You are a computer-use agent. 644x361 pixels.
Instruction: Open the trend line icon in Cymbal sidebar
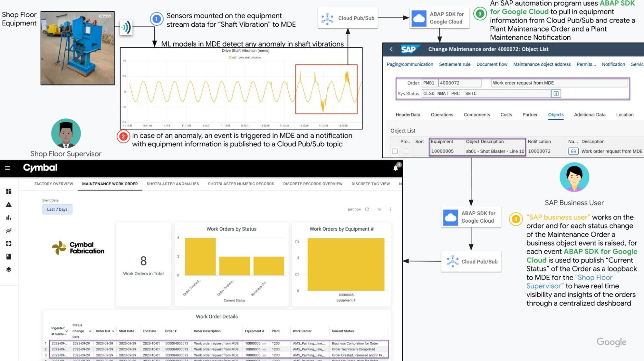click(9, 231)
